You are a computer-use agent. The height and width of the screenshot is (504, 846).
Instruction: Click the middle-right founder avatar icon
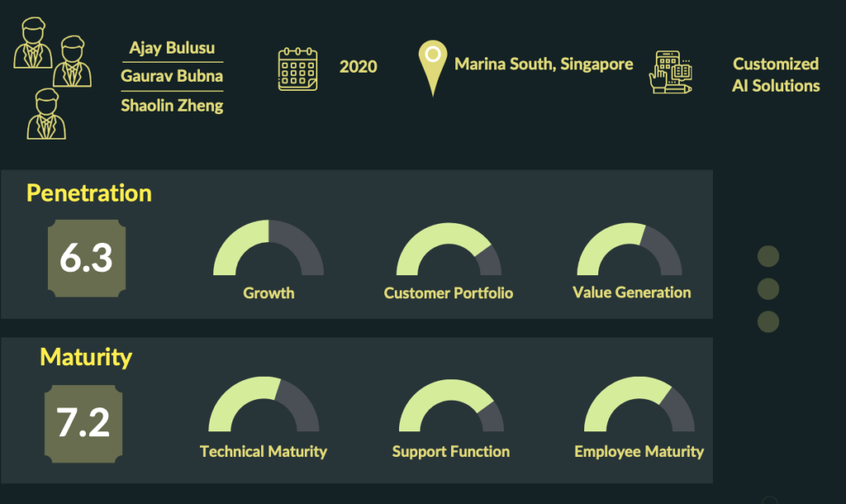pos(73,61)
